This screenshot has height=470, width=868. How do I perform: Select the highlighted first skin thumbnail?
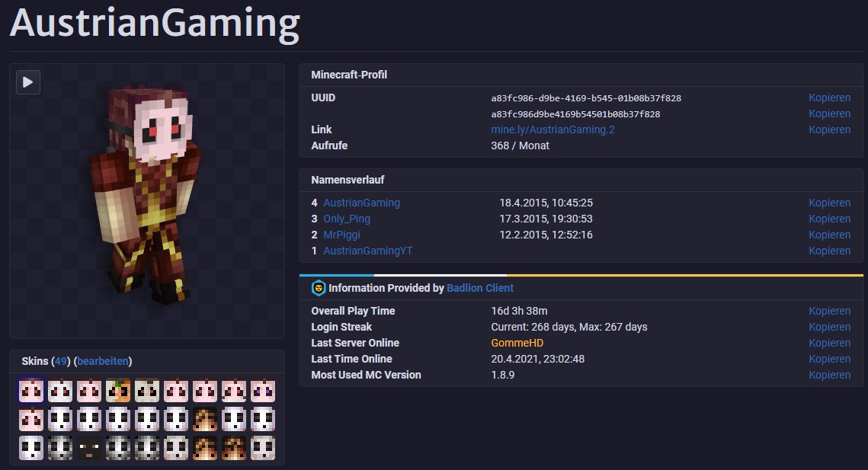coord(31,391)
